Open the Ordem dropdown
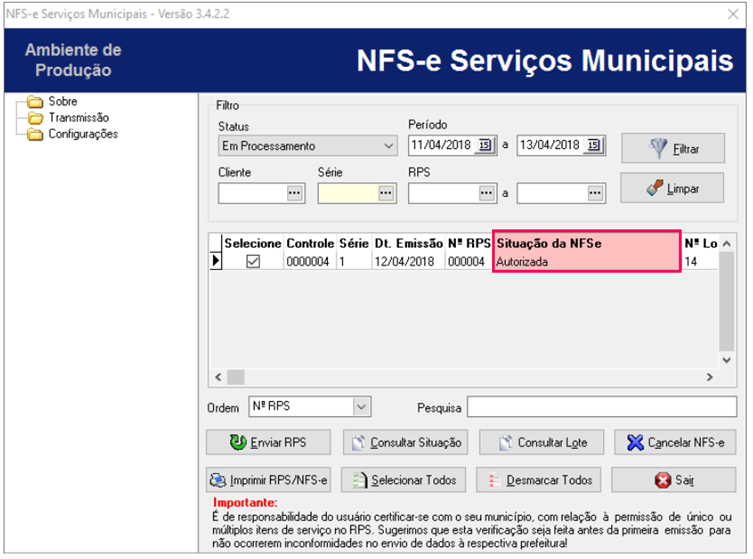The image size is (753, 559). point(361,407)
